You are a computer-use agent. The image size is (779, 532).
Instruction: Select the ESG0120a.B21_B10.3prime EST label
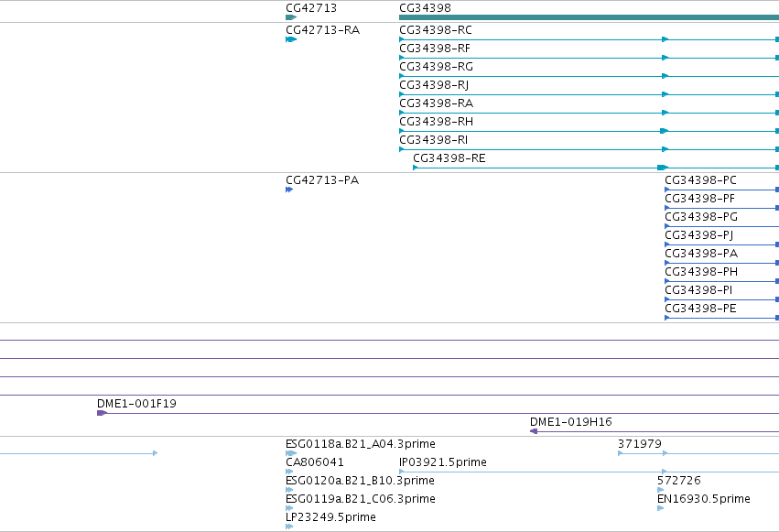click(x=360, y=481)
